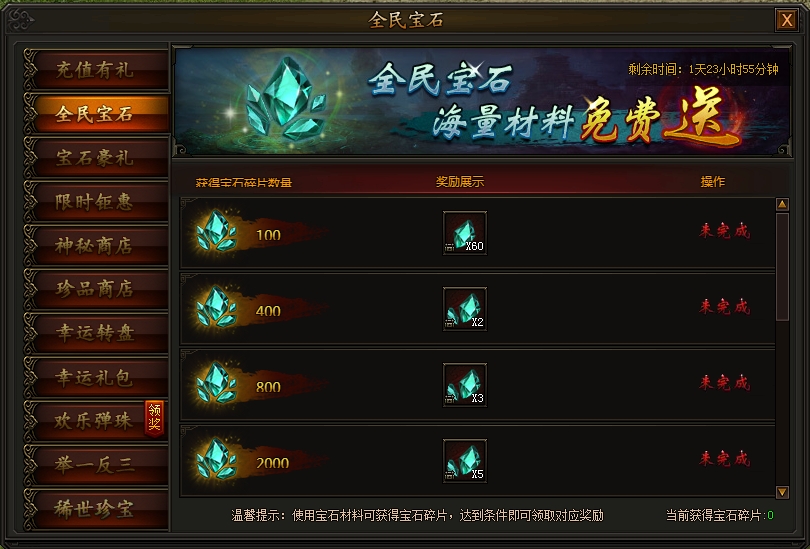Open the 稀世珍宝 tab
The image size is (810, 549).
coord(96,509)
